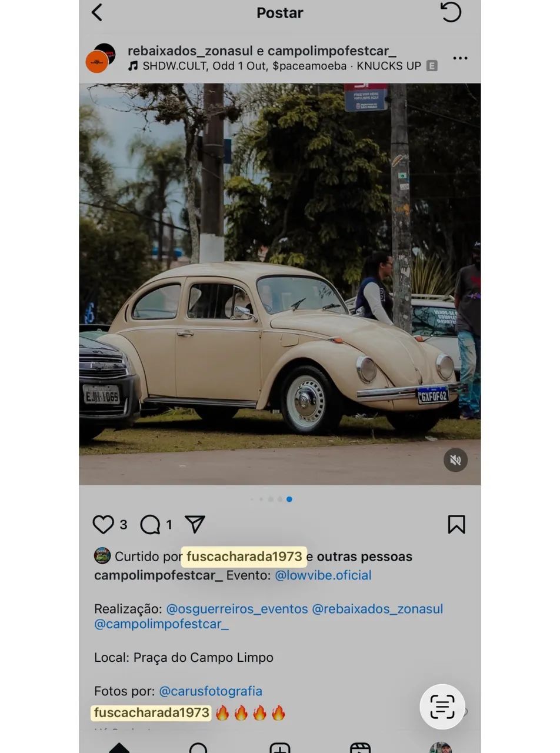Screen dimensions: 560x753
Task: Like the post with the heart icon
Action: pos(103,524)
